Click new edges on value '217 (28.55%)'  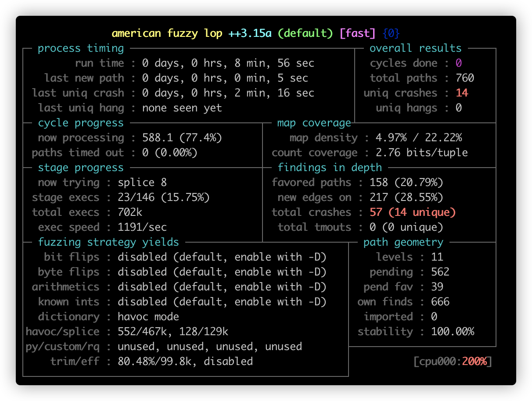point(407,197)
